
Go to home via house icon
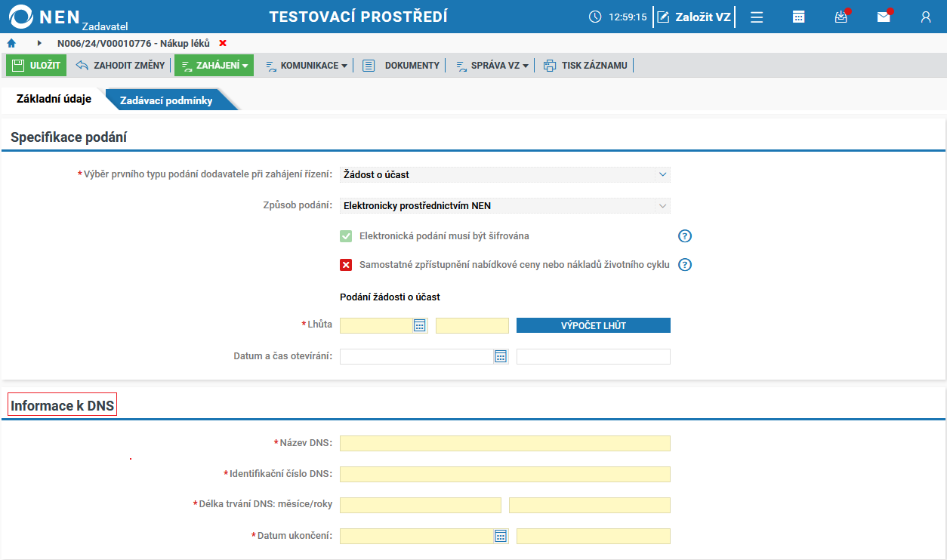pos(11,43)
